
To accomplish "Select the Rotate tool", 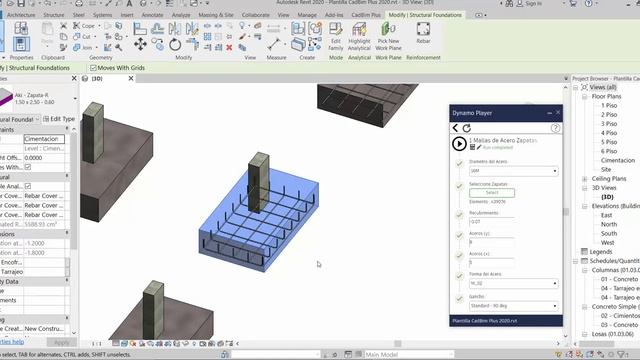I will (175, 44).
